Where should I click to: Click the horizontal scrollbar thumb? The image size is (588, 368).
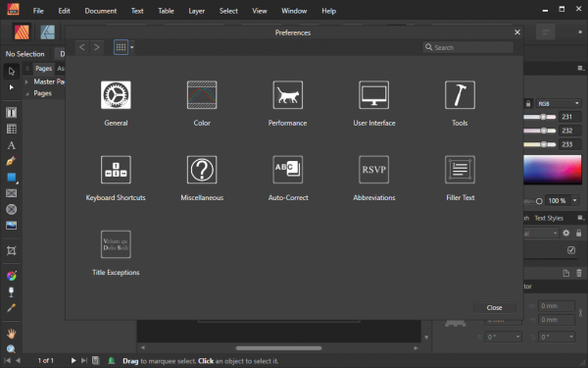click(x=278, y=348)
